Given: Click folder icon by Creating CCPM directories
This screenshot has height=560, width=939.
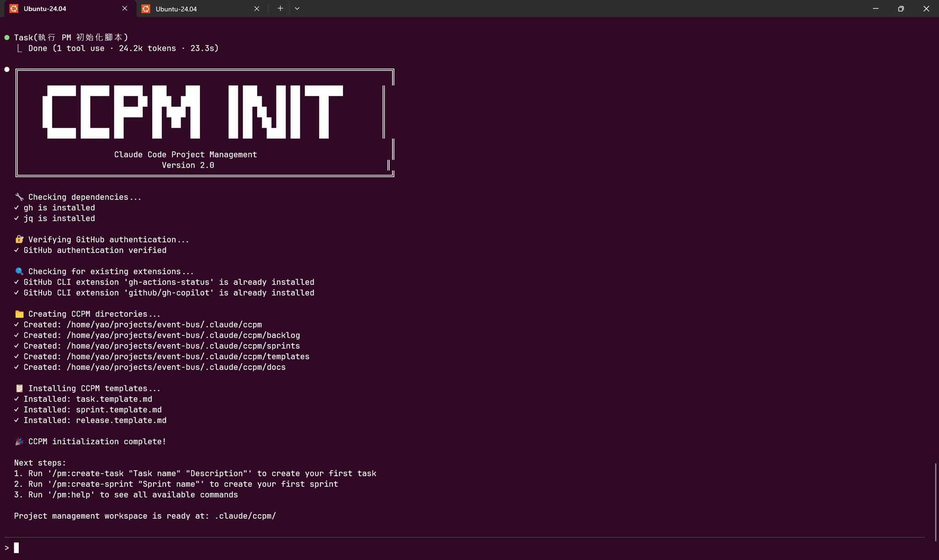Looking at the screenshot, I should click(19, 314).
